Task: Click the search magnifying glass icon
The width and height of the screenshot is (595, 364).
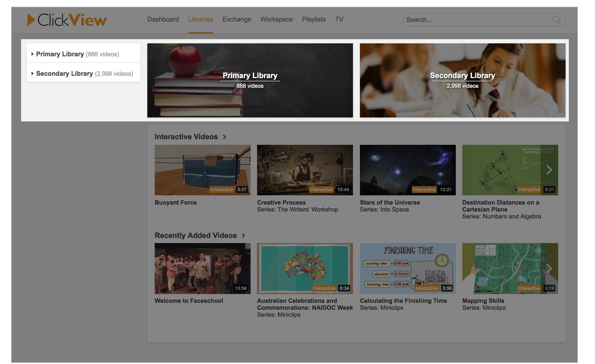Action: coord(557,21)
